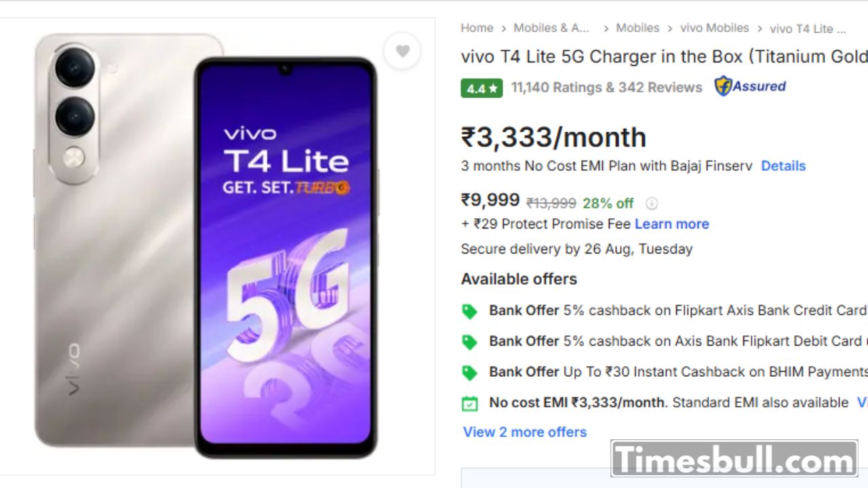Click the Timesbull.com watermark
The width and height of the screenshot is (868, 488).
click(735, 460)
